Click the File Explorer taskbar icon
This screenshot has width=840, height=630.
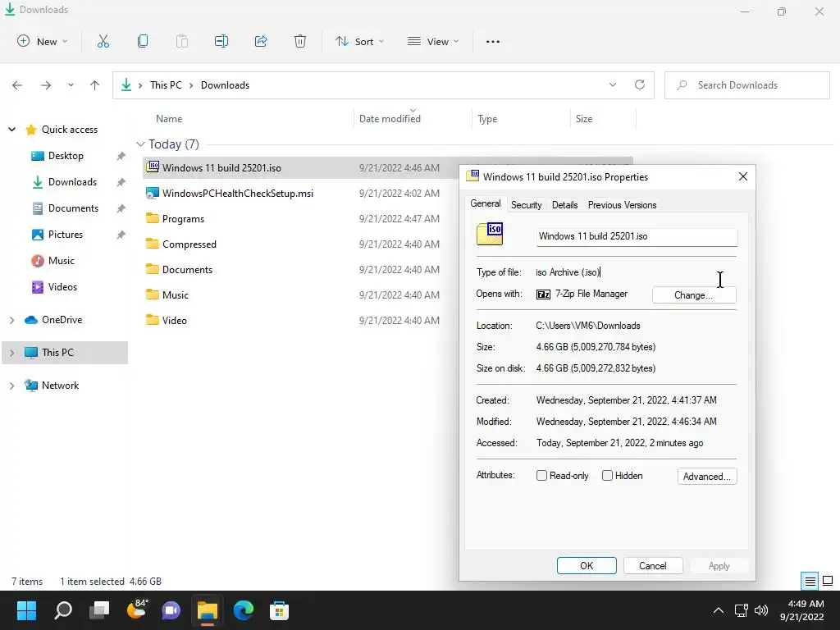tap(208, 610)
